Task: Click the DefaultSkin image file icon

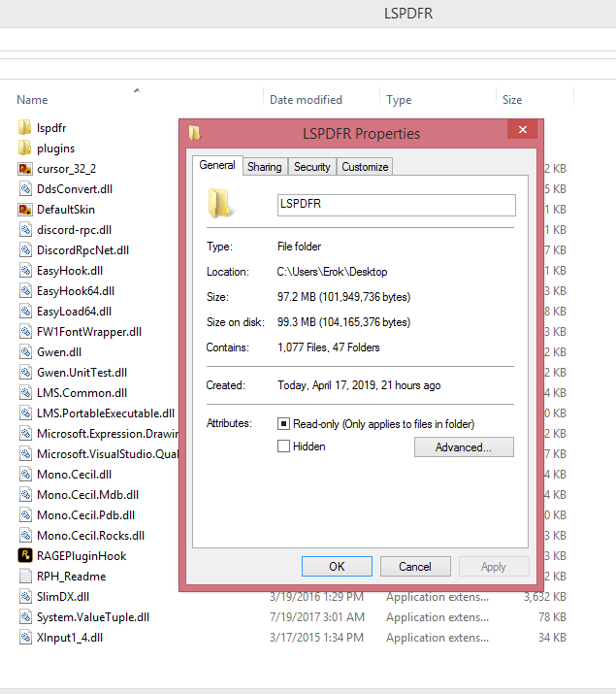Action: tap(25, 210)
